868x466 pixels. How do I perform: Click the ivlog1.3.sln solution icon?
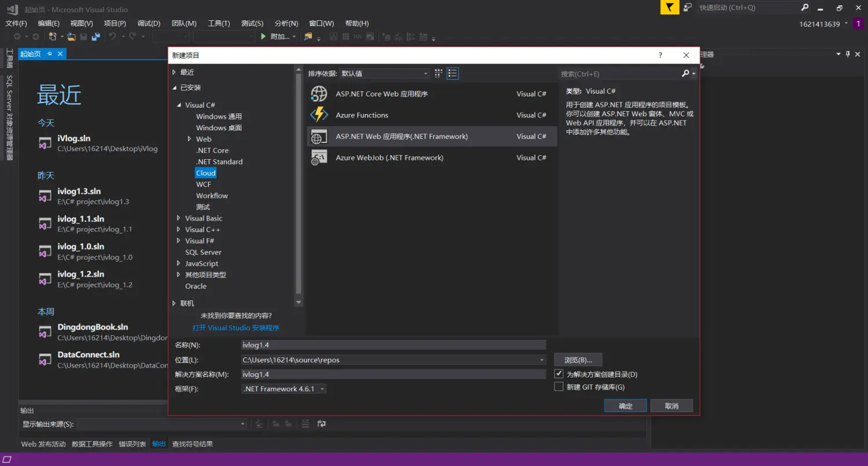(x=45, y=196)
